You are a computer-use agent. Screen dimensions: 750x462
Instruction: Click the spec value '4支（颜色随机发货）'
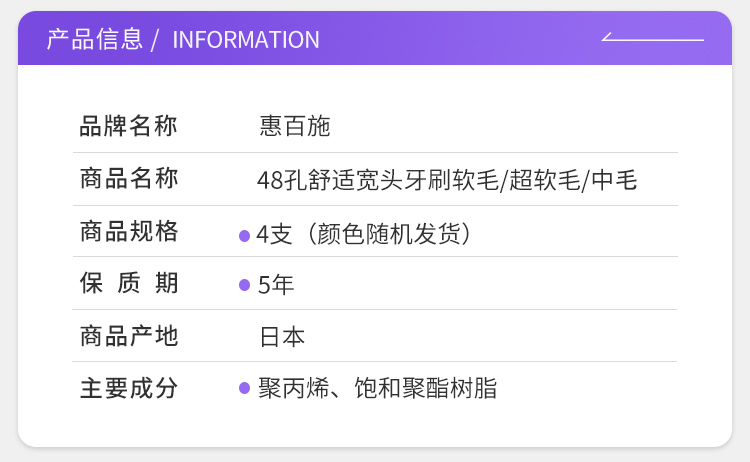[x=364, y=234]
